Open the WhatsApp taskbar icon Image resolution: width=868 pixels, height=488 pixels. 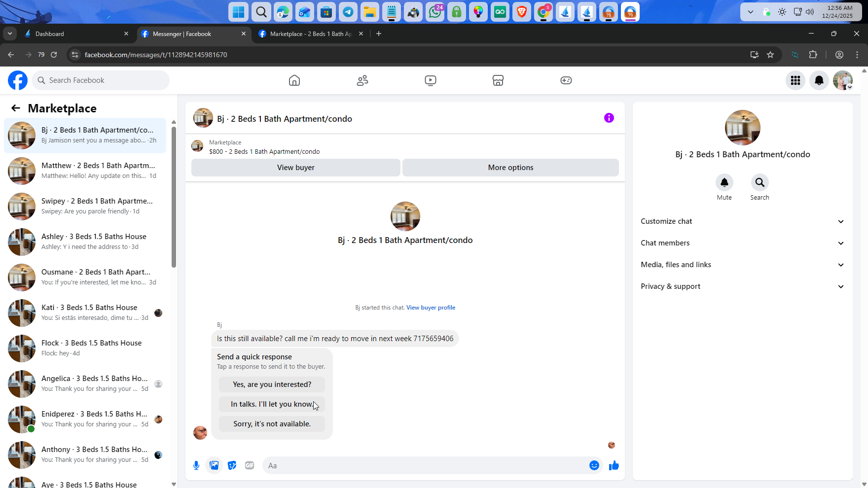click(435, 12)
